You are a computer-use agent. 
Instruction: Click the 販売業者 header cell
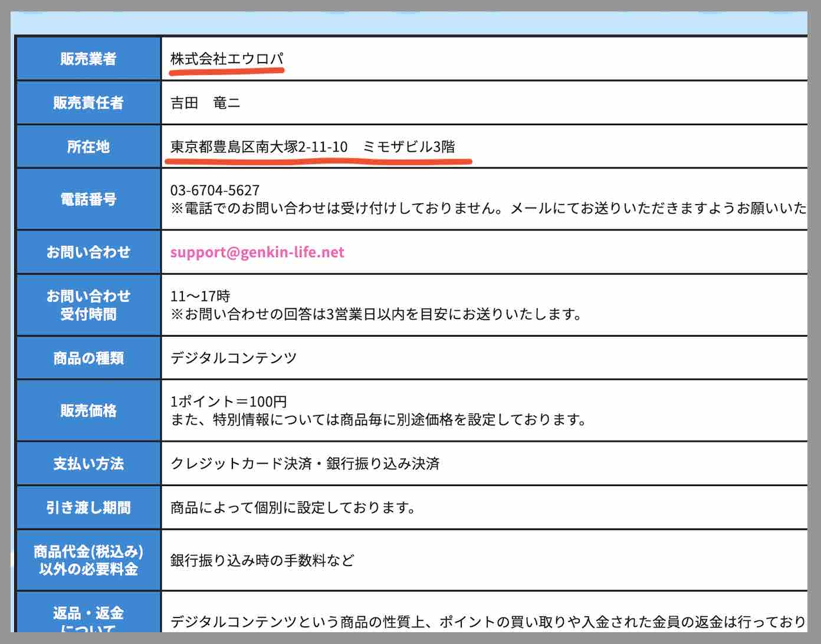click(88, 58)
